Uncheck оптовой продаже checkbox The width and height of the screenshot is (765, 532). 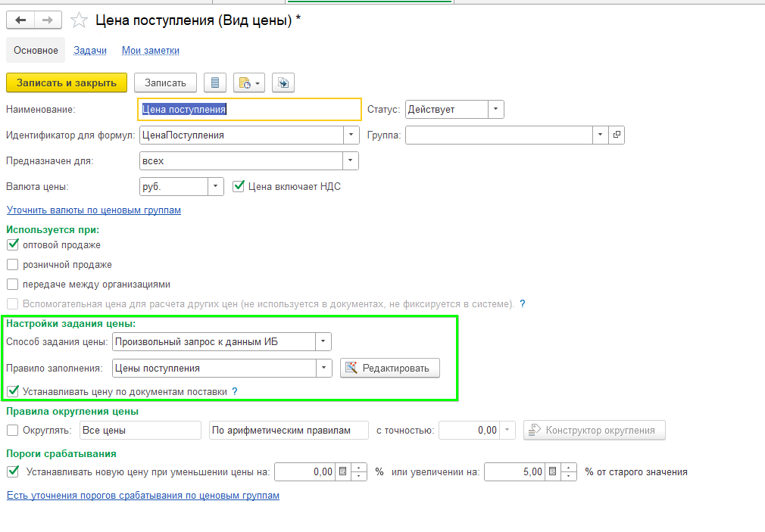pos(13,244)
